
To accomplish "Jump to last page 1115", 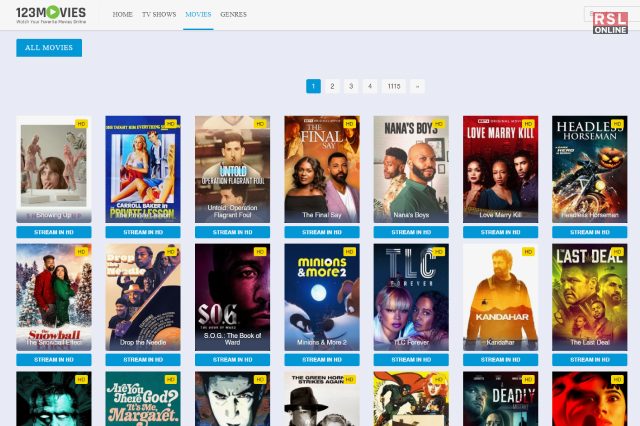I will (394, 86).
